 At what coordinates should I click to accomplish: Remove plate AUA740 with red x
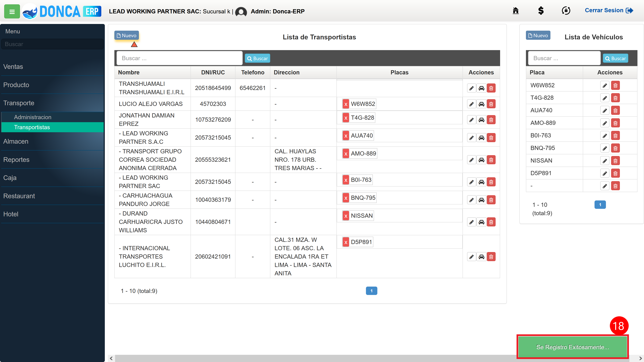(x=346, y=136)
